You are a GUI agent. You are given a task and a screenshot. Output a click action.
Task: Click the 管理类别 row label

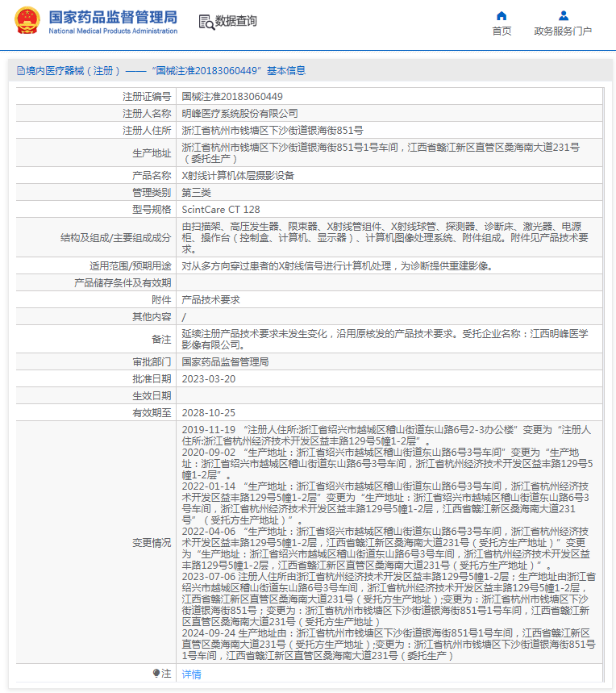pyautogui.click(x=152, y=193)
